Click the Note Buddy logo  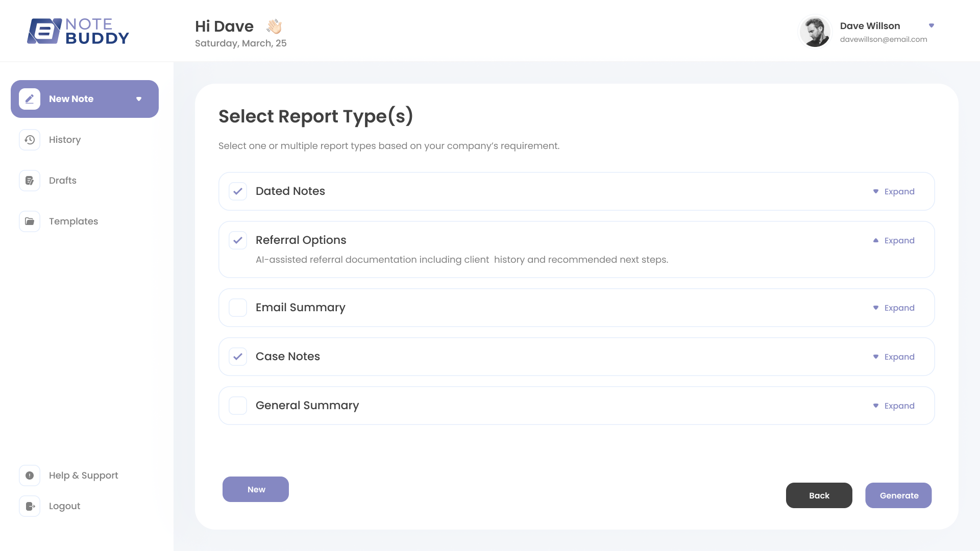(78, 31)
